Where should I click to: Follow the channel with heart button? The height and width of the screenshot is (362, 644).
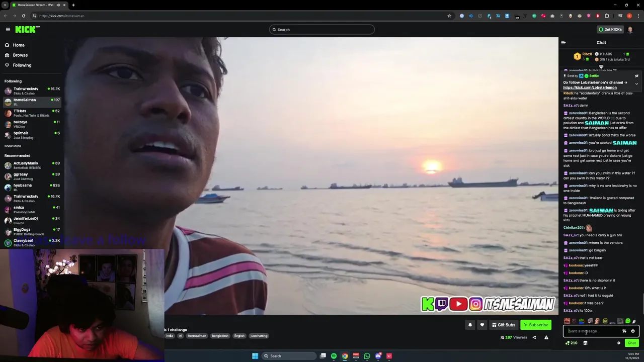coord(482,325)
